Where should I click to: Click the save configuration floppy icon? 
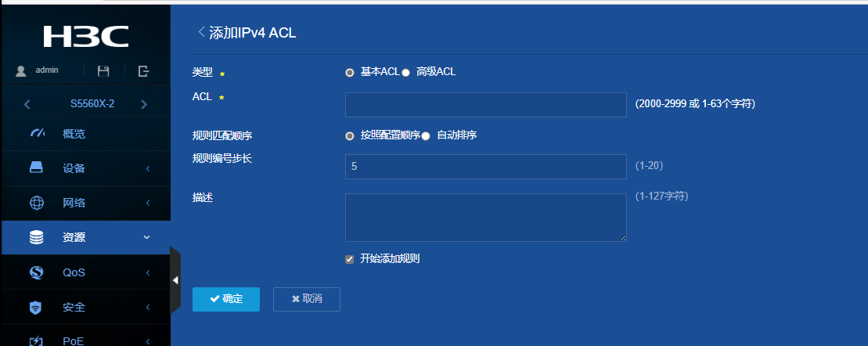[x=103, y=71]
